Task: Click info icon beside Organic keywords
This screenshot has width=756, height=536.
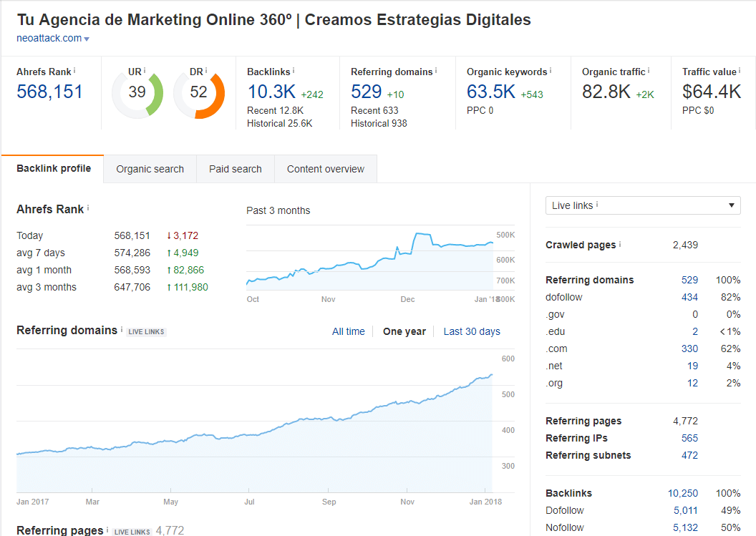Action: 549,71
